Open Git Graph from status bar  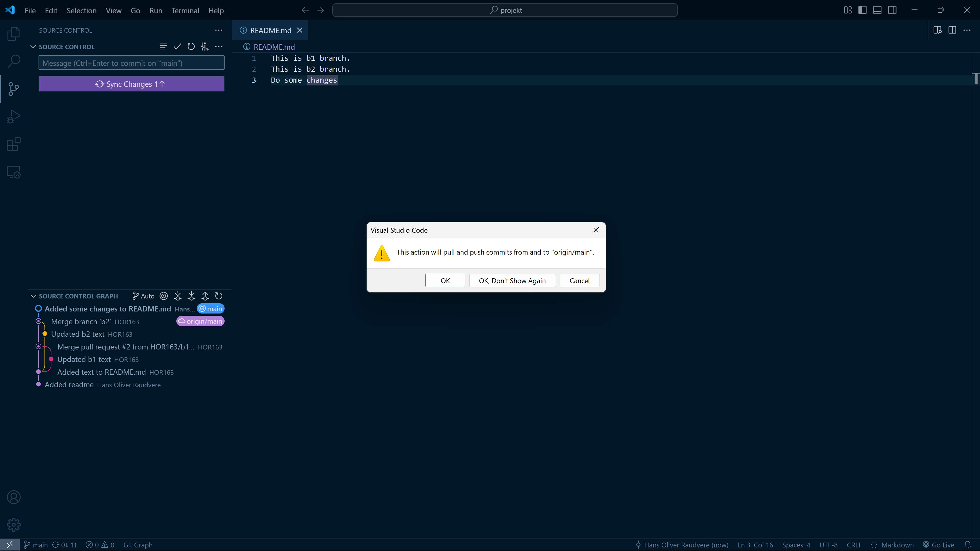[x=138, y=545]
